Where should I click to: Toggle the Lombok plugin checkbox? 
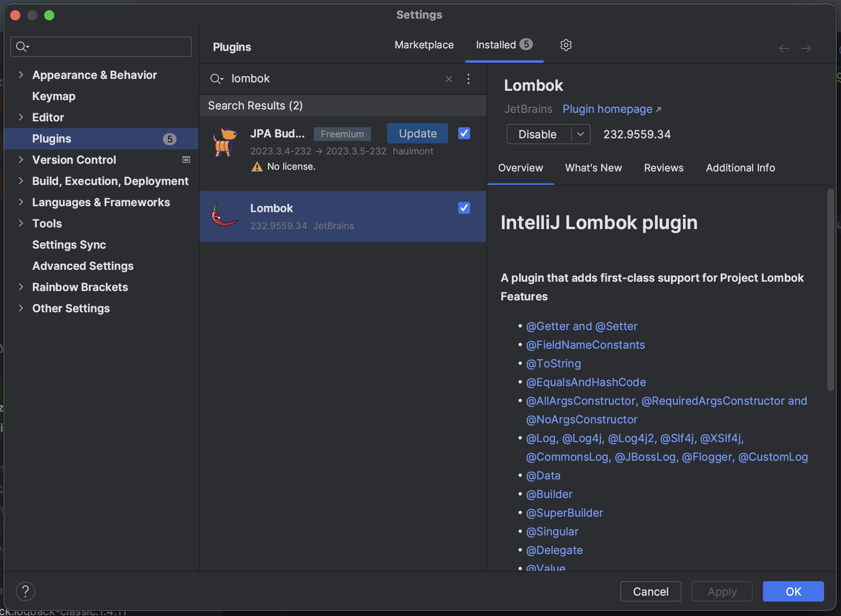464,208
